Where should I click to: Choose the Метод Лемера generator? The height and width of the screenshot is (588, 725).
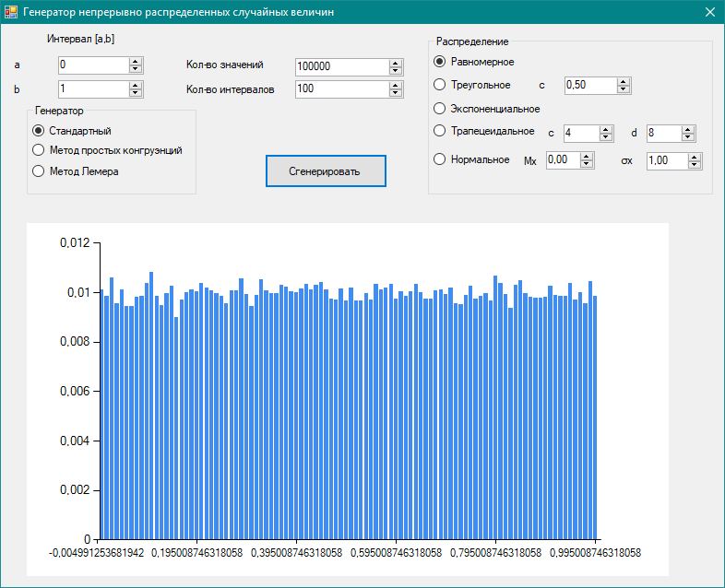(x=76, y=171)
